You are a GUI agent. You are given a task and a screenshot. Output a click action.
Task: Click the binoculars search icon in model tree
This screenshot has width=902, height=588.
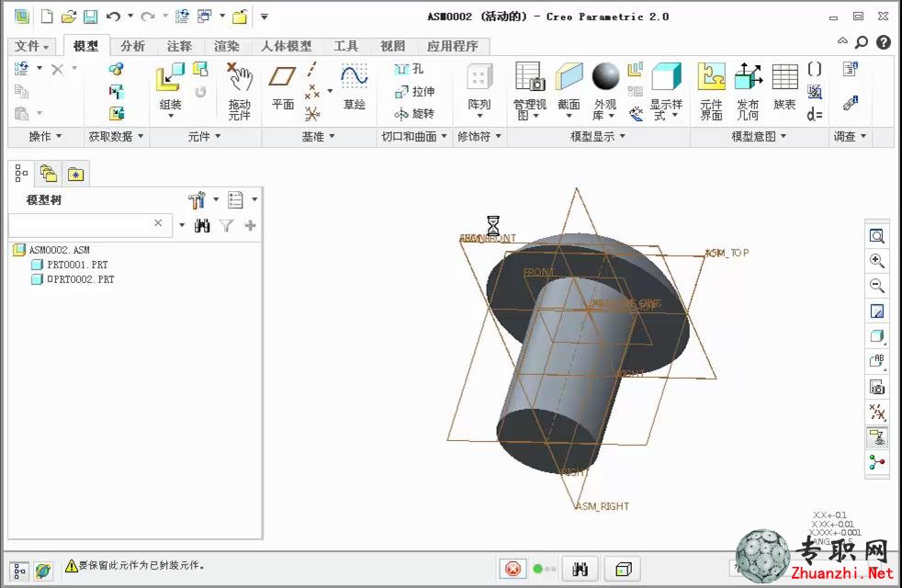click(202, 225)
